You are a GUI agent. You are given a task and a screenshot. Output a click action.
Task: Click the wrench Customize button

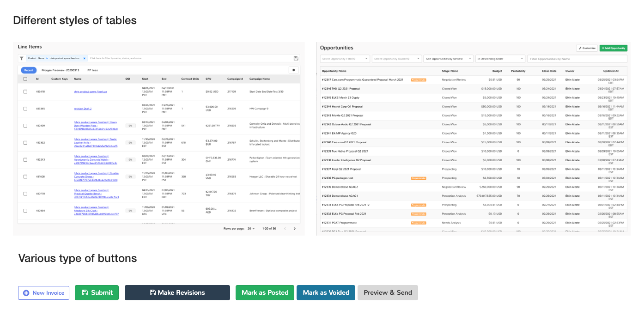(586, 48)
